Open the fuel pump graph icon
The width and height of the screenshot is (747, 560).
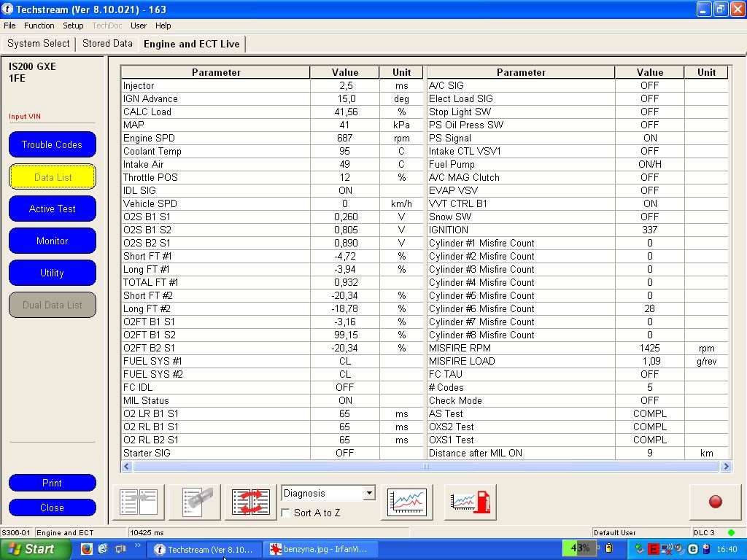[x=471, y=502]
